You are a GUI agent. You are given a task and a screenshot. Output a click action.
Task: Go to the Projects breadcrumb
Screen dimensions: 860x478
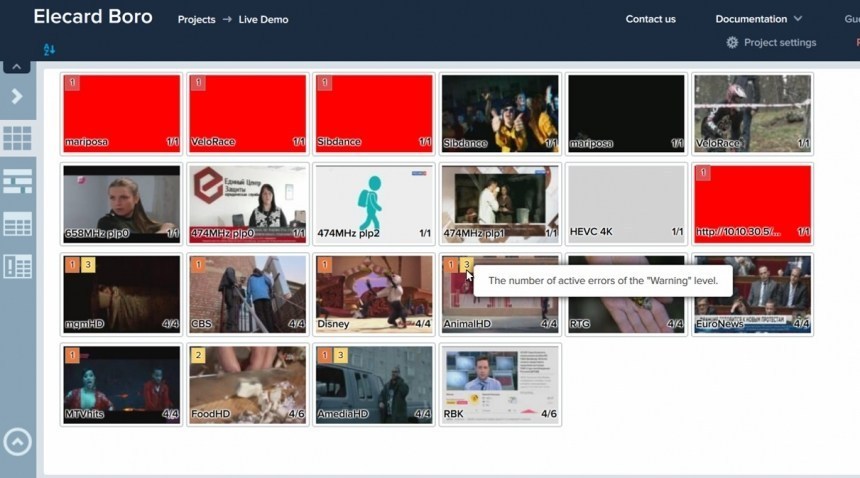click(x=196, y=20)
